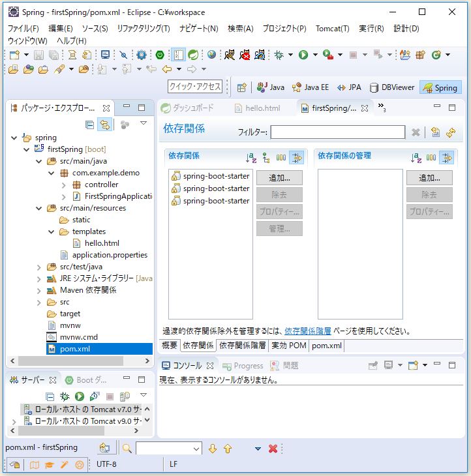
Task: Click the clear filter X icon
Action: (x=416, y=132)
